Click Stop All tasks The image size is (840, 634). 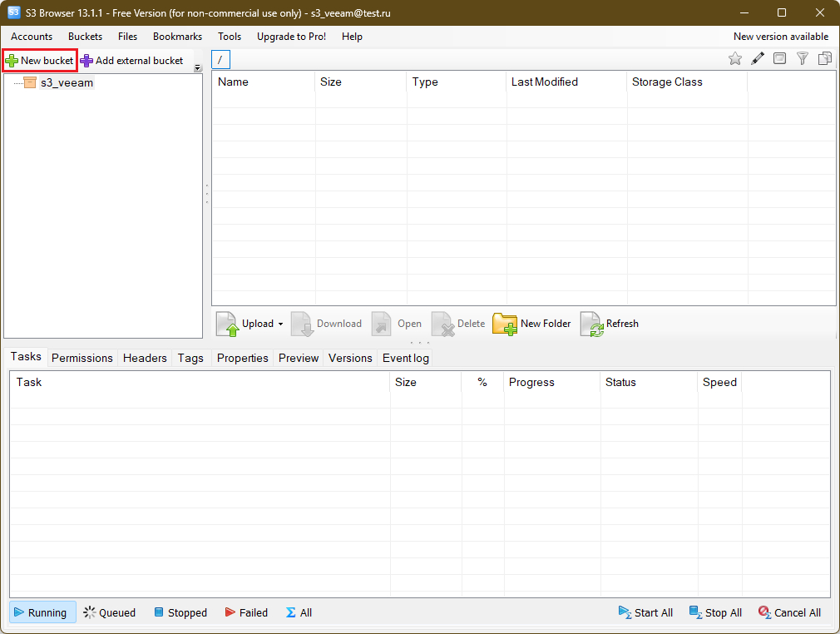pyautogui.click(x=716, y=612)
